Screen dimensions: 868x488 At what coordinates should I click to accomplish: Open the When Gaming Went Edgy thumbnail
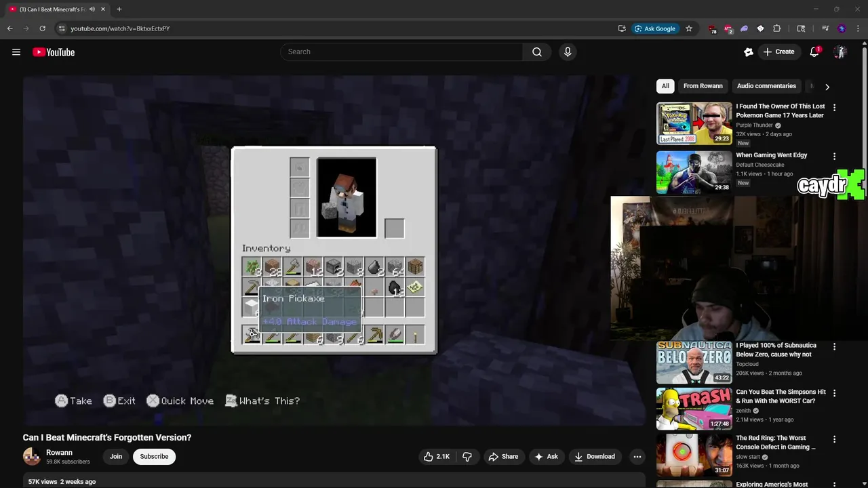[x=694, y=172]
